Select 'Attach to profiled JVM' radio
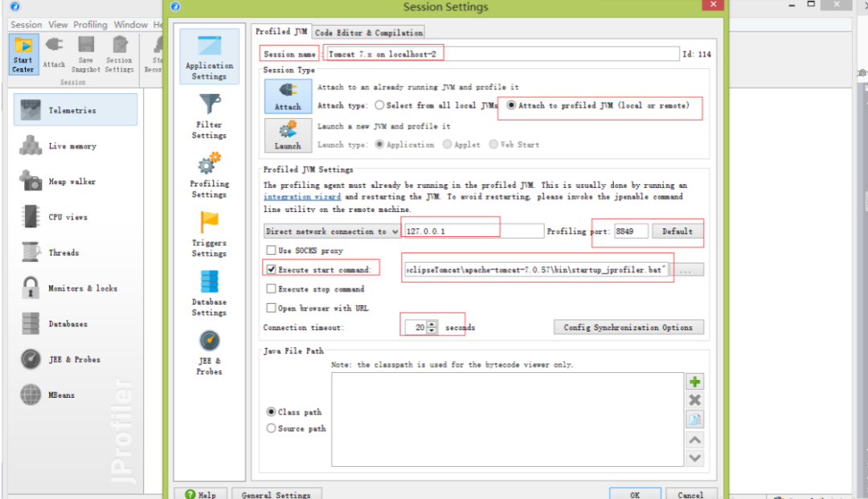This screenshot has width=868, height=499. (x=511, y=105)
